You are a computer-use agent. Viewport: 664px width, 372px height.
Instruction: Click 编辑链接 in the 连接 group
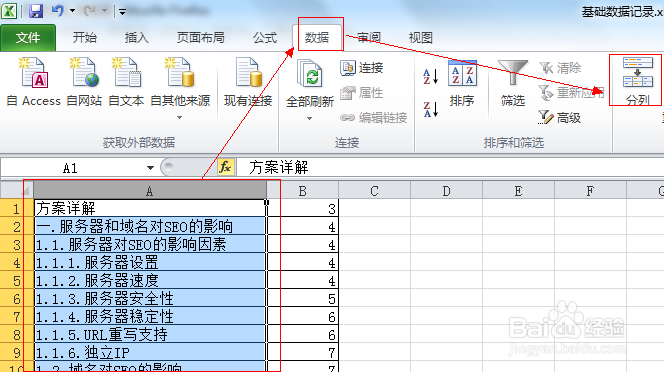[x=374, y=117]
